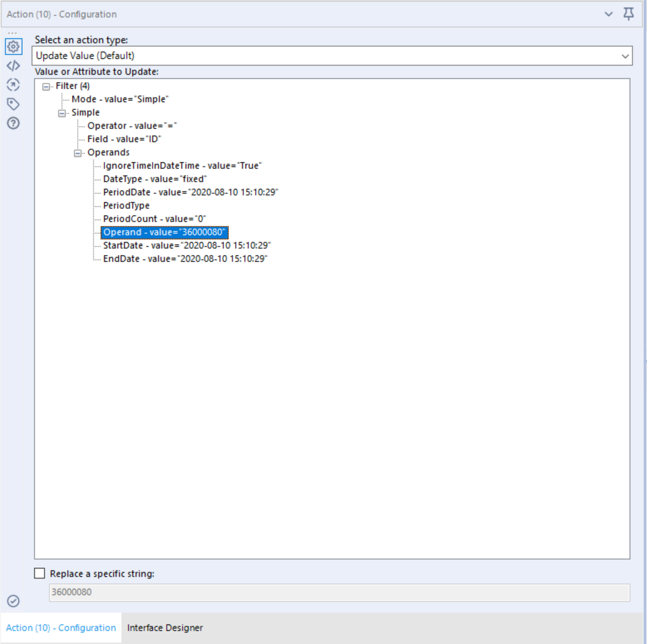Collapse the Operands branch
The height and width of the screenshot is (644, 647).
pos(78,152)
